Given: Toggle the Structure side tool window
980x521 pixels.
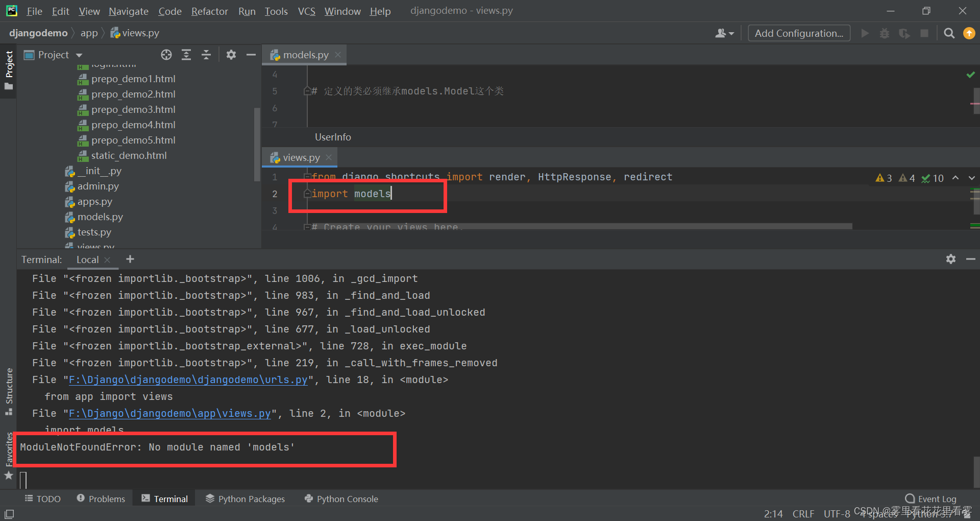Looking at the screenshot, I should 9,391.
